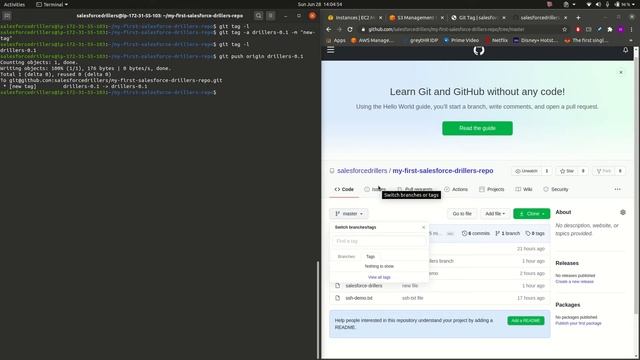640x360 pixels.
Task: Click View all tags link
Action: pyautogui.click(x=379, y=277)
